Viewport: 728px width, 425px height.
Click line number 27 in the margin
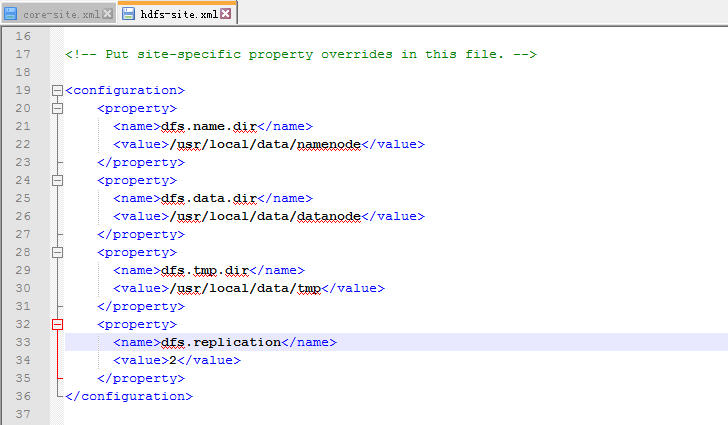pos(23,234)
